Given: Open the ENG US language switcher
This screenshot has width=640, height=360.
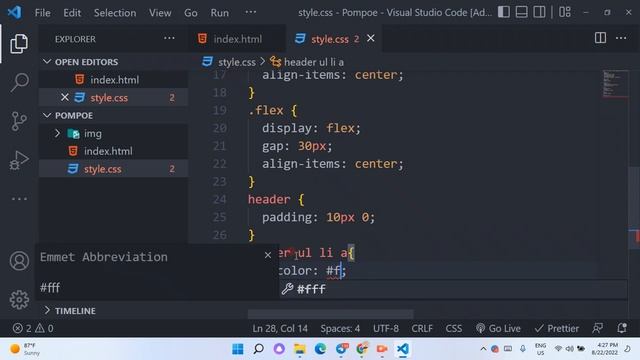Looking at the screenshot, I should (x=540, y=349).
